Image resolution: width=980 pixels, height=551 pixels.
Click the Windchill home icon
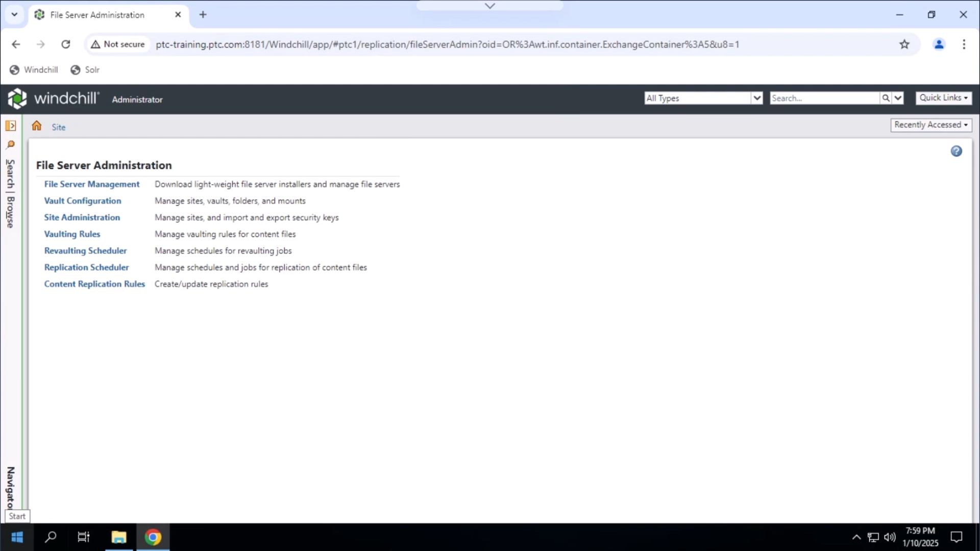click(x=37, y=126)
